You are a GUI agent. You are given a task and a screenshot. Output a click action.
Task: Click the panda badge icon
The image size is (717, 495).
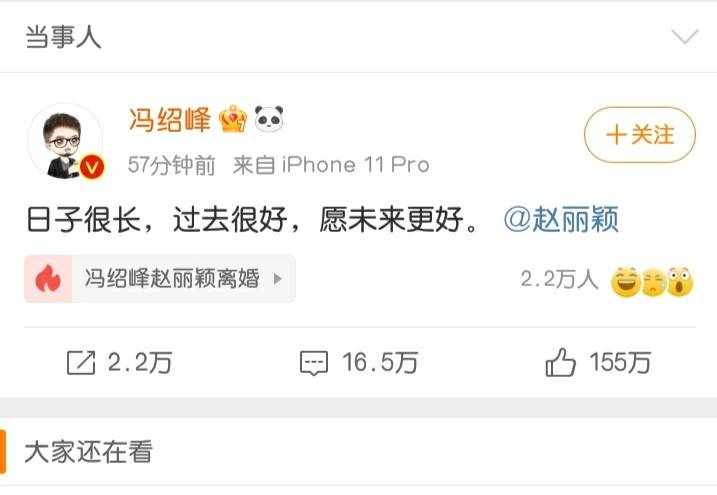tap(269, 119)
